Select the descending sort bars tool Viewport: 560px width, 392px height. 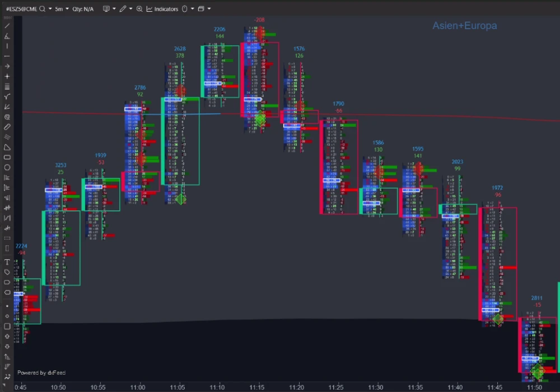click(7, 366)
